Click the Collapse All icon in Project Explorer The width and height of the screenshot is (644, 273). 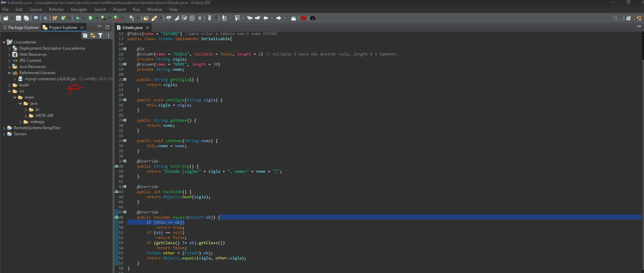tap(85, 35)
